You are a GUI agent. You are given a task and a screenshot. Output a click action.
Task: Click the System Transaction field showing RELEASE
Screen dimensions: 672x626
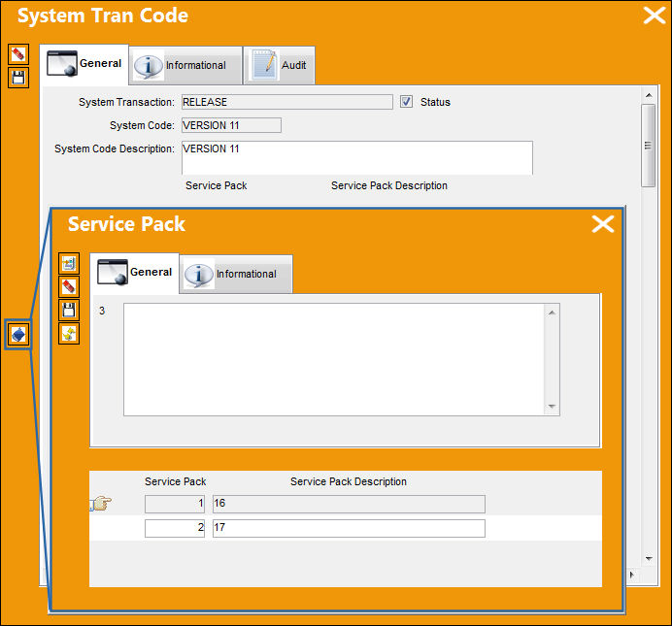(287, 102)
